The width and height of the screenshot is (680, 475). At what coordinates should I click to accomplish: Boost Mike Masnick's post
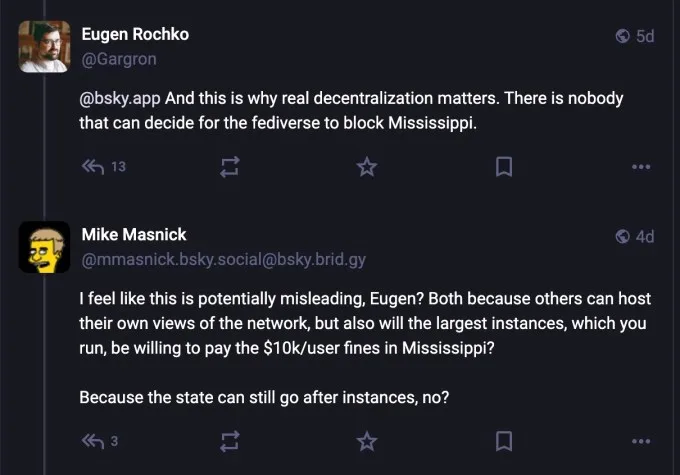(x=229, y=440)
